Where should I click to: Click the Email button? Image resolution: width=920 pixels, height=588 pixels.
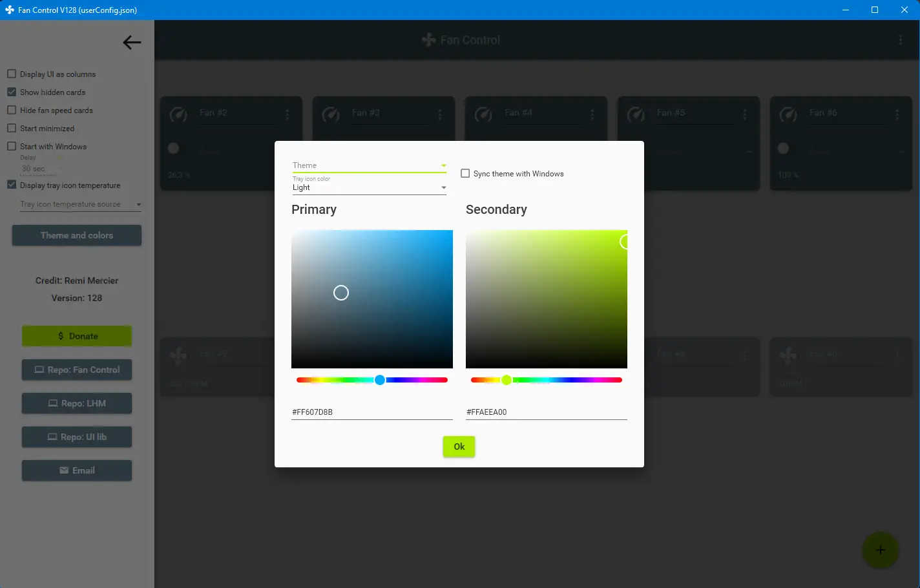pos(77,470)
